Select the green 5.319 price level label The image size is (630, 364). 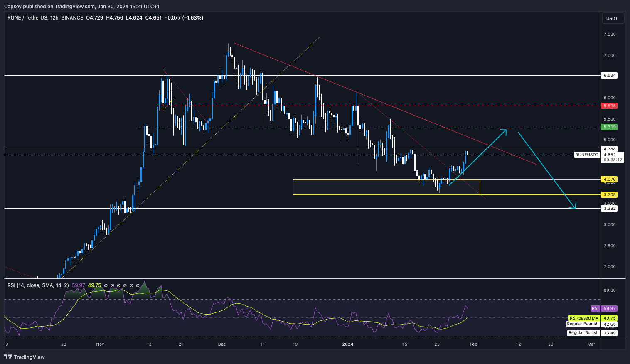coord(610,127)
